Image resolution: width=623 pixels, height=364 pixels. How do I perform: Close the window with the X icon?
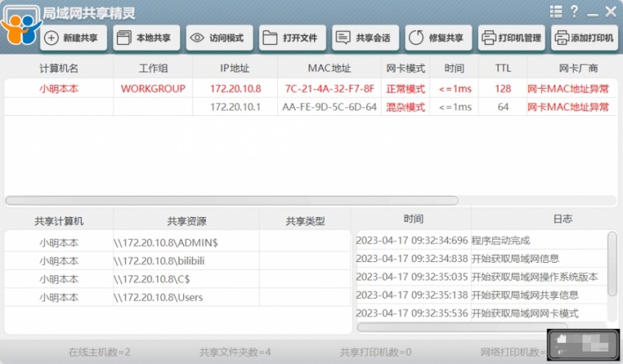point(611,12)
